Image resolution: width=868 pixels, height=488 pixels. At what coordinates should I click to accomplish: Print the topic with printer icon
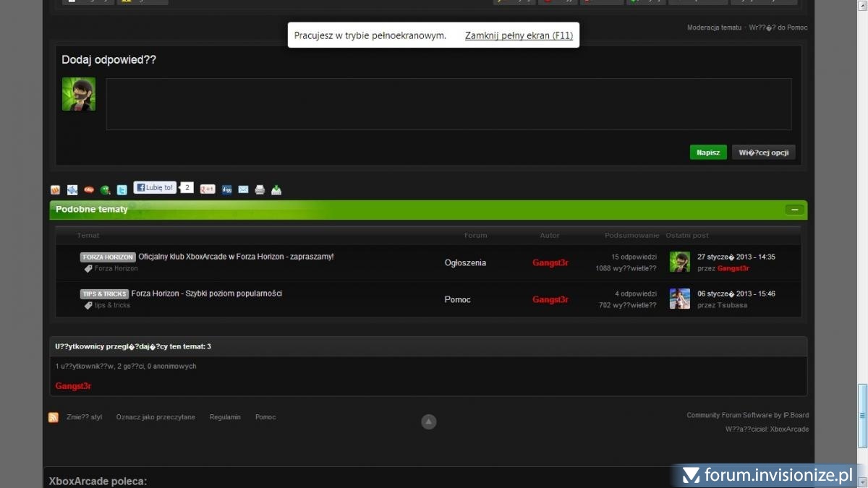click(x=260, y=190)
